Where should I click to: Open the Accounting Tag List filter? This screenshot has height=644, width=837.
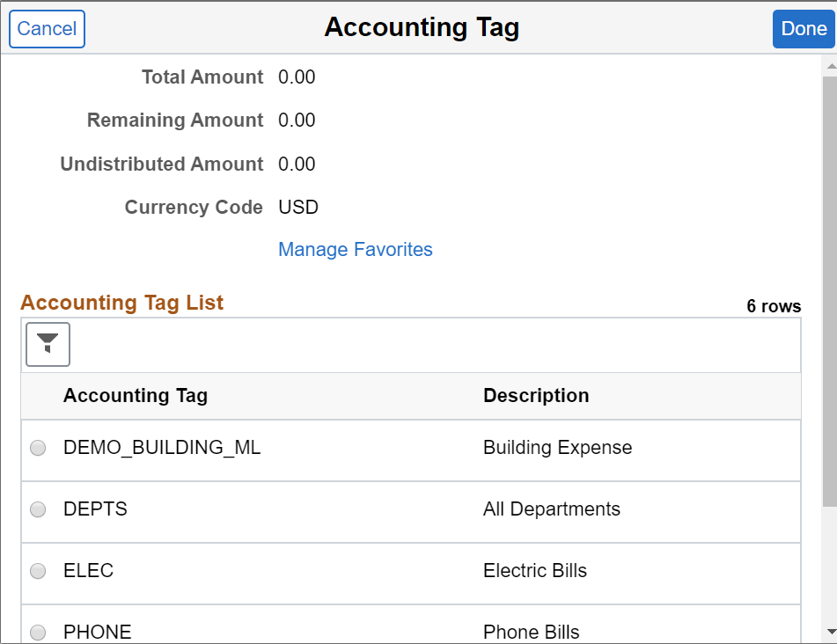pos(48,344)
